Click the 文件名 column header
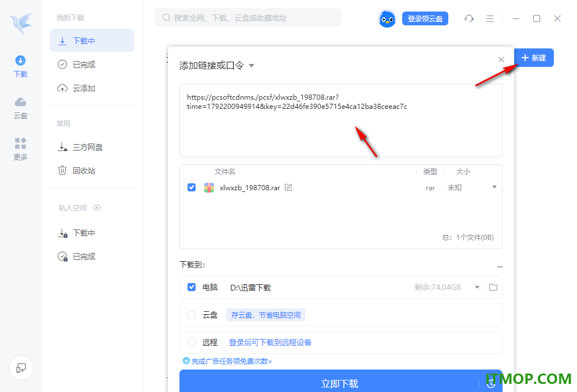The width and height of the screenshot is (577, 392). click(224, 172)
